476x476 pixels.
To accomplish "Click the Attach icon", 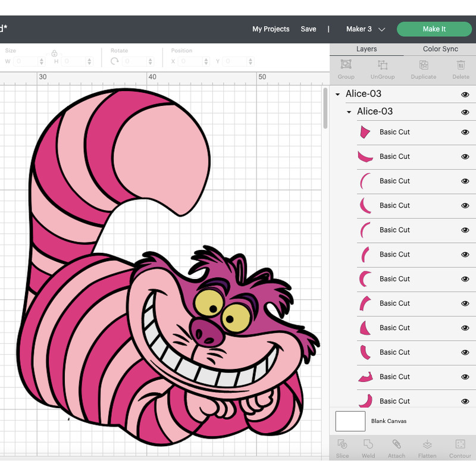I will coord(397,448).
